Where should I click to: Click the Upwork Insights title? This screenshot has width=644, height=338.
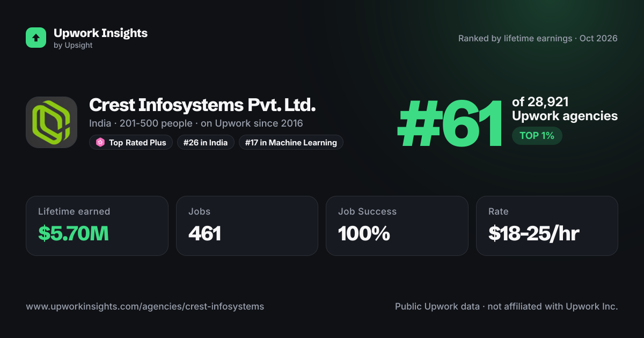[x=100, y=33]
